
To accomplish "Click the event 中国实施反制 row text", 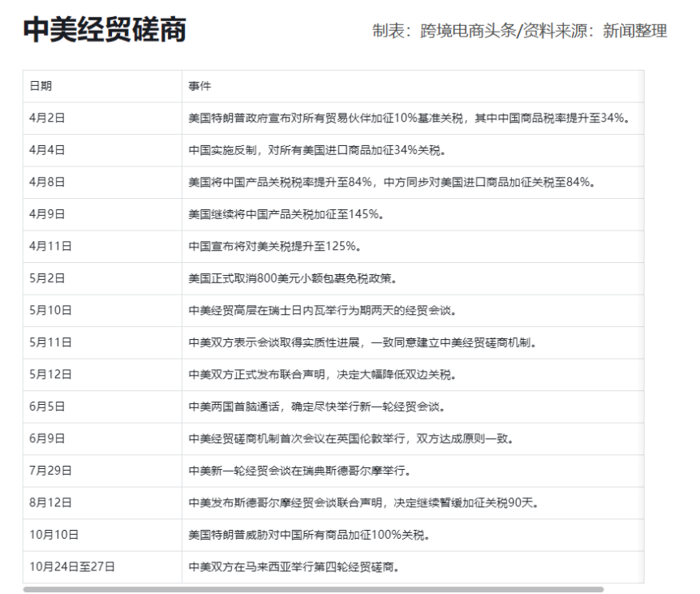I will coord(317,150).
